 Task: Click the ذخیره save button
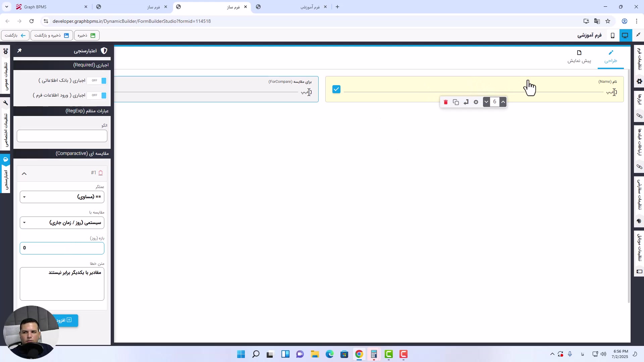click(x=87, y=35)
